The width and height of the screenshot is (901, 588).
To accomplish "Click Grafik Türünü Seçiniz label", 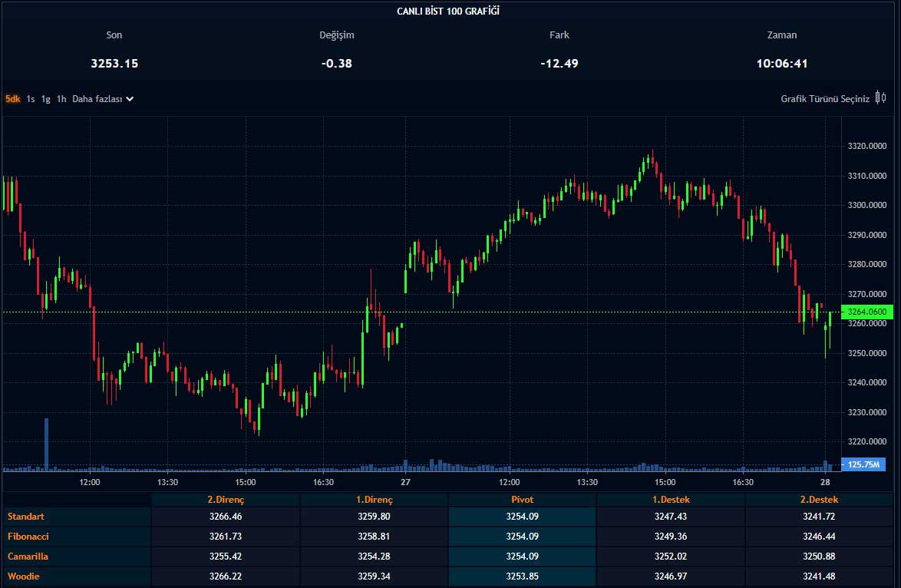I will pyautogui.click(x=824, y=99).
